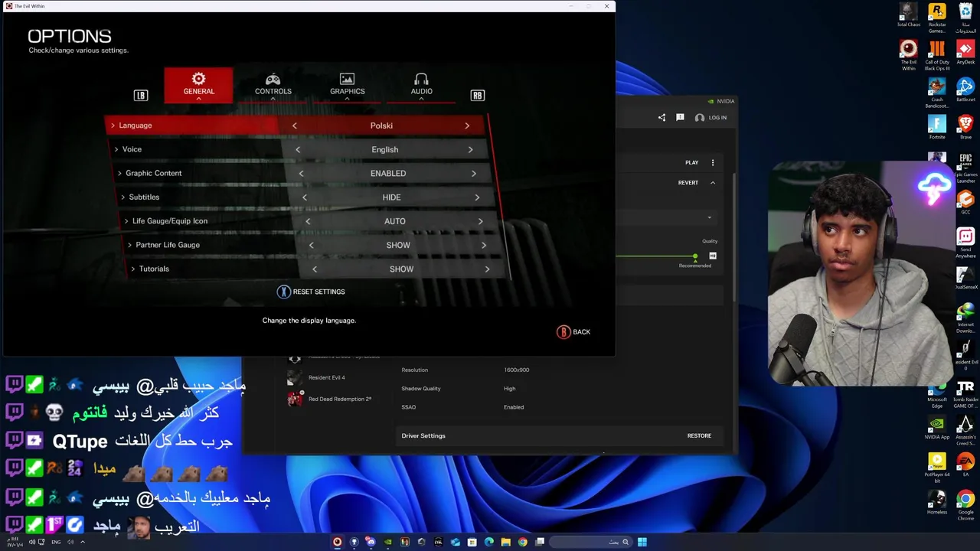Click RESTORE in Driver Settings
Viewport: 980px width, 551px height.
[699, 436]
